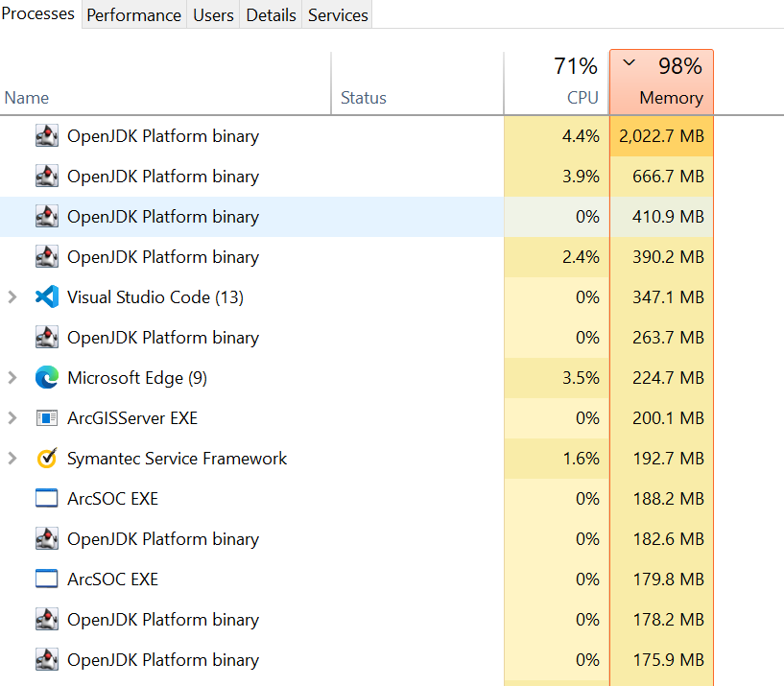Click the 1.6% CPU value
The width and height of the screenshot is (784, 686).
pyautogui.click(x=581, y=459)
